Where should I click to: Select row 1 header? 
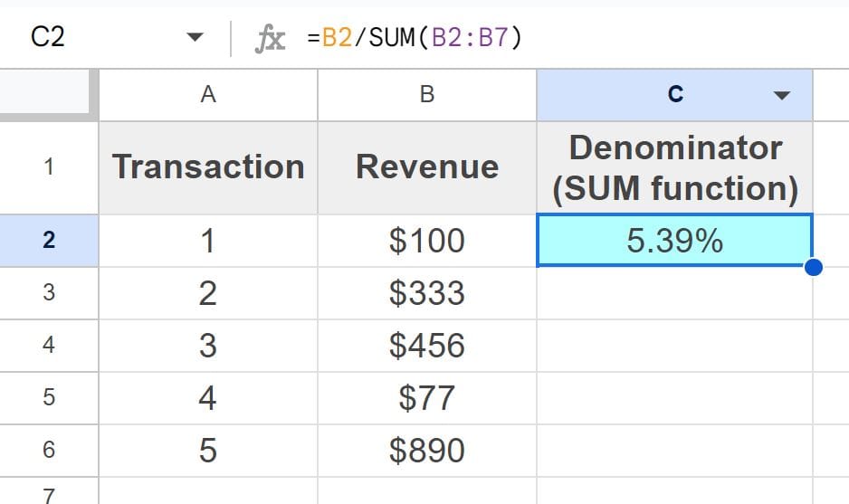click(49, 167)
